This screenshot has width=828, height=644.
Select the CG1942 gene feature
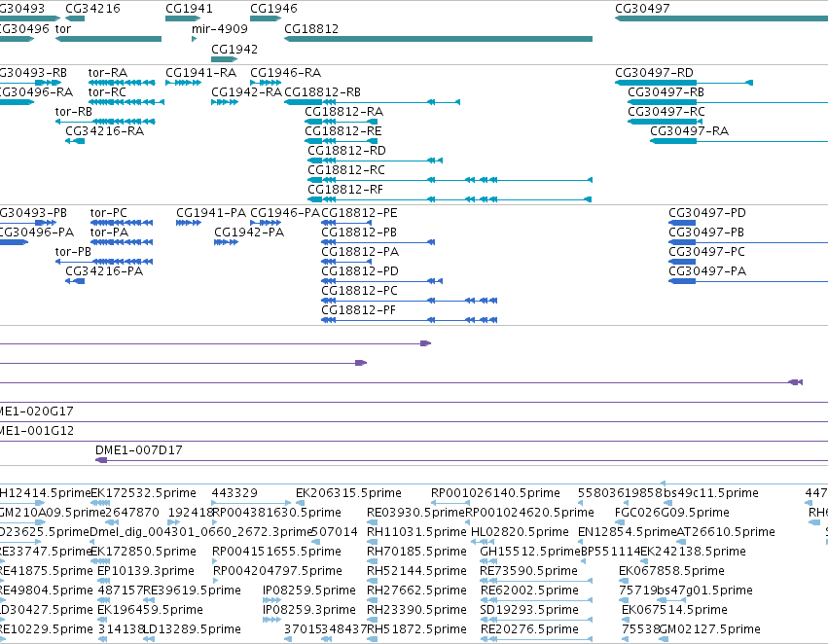coord(224,59)
